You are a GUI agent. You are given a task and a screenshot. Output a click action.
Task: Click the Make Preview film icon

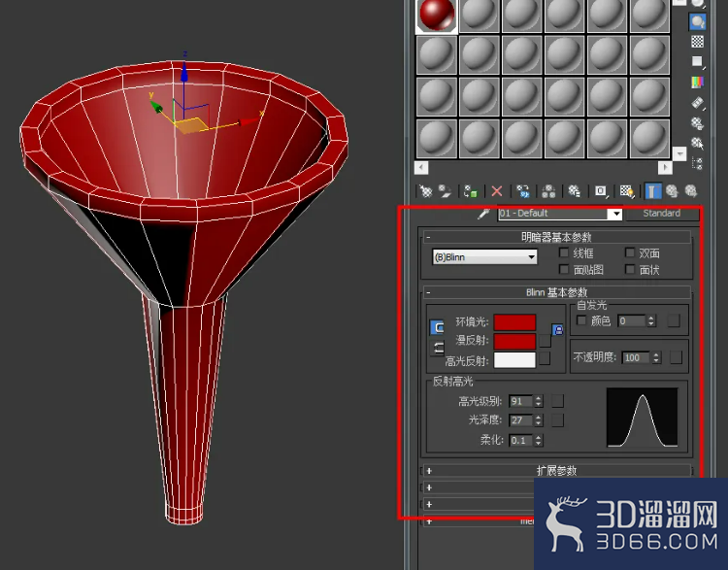(x=697, y=103)
